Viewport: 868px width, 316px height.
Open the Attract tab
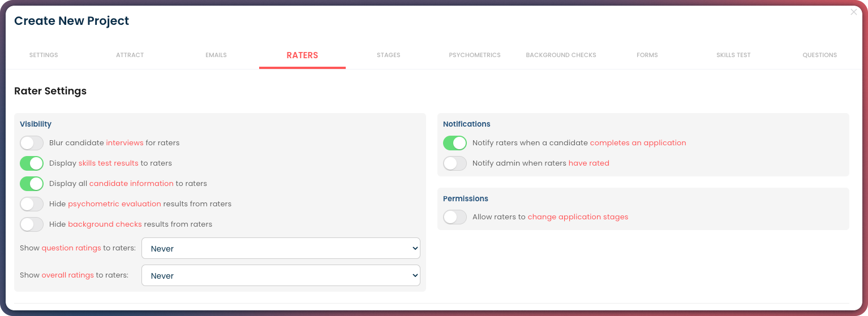[130, 55]
